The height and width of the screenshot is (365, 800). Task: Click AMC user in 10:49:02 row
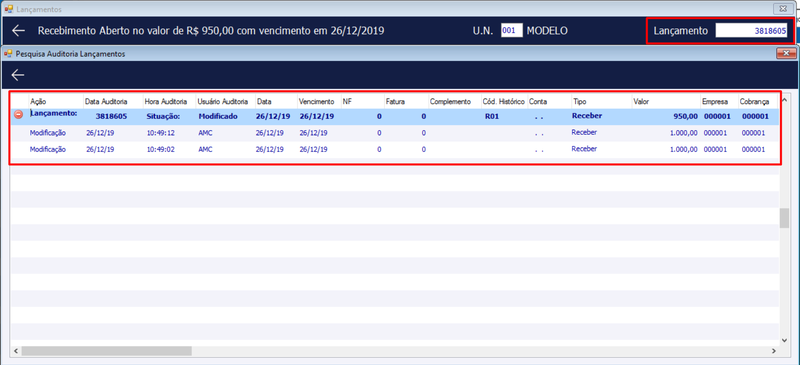click(x=206, y=150)
